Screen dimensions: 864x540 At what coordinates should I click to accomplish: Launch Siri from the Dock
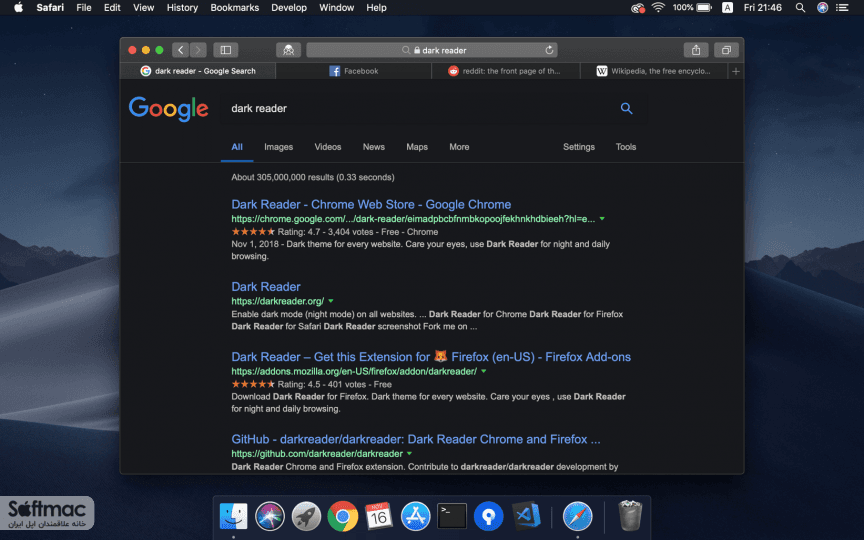269,516
